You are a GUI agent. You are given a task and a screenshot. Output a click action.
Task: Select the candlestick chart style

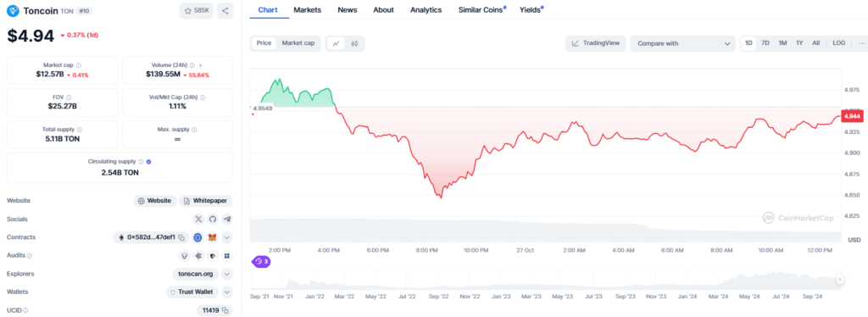tap(355, 43)
